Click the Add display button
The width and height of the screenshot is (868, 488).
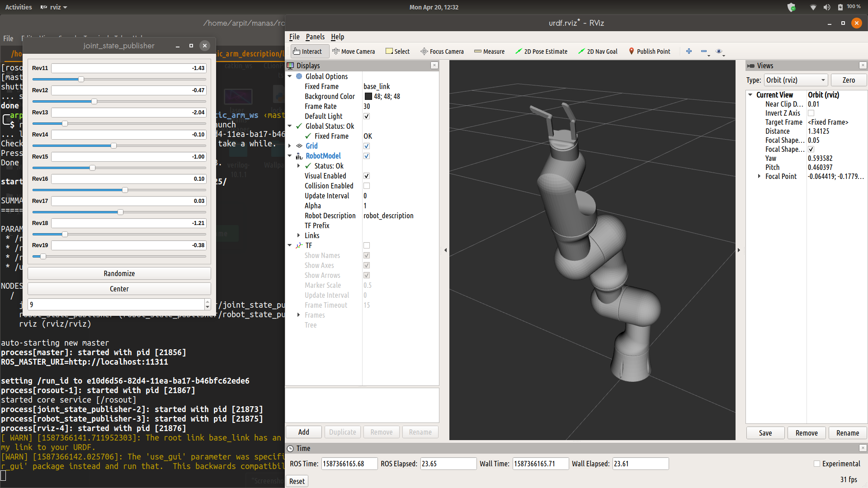[303, 432]
